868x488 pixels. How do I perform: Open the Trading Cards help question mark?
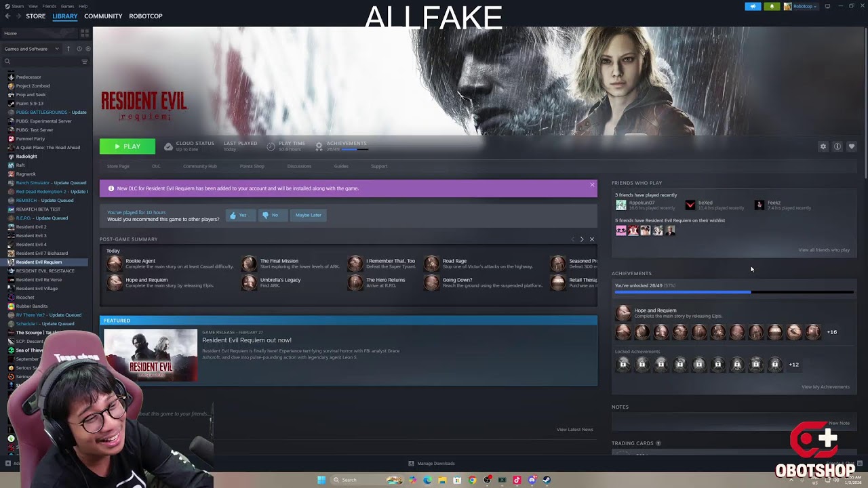pos(658,443)
